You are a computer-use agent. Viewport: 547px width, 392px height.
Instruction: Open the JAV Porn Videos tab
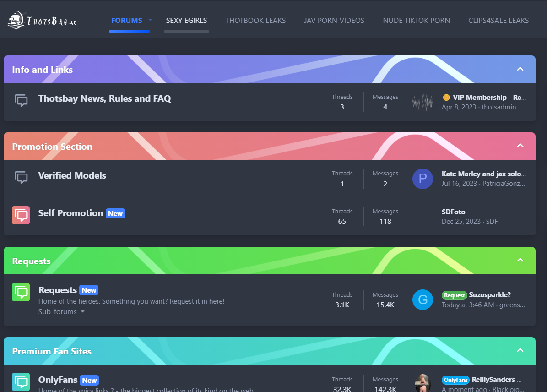[x=334, y=20]
